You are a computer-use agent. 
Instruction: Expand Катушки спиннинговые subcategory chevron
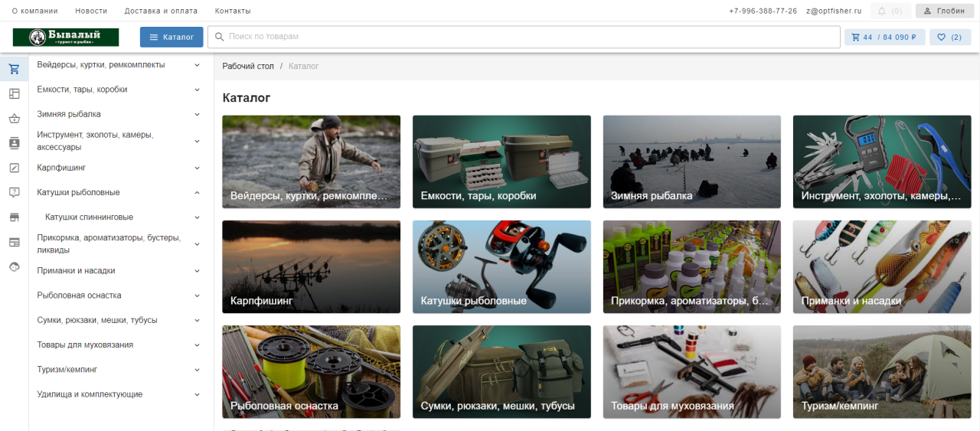tap(197, 217)
